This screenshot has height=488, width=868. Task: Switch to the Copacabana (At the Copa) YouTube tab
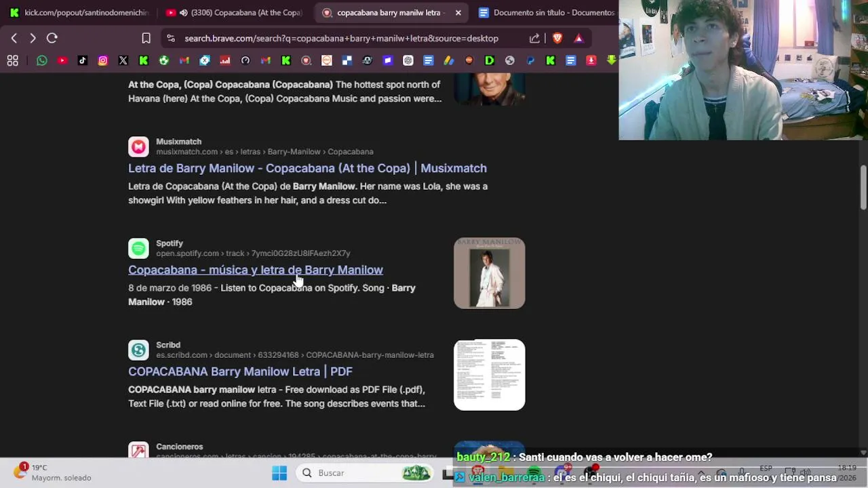tap(234, 12)
